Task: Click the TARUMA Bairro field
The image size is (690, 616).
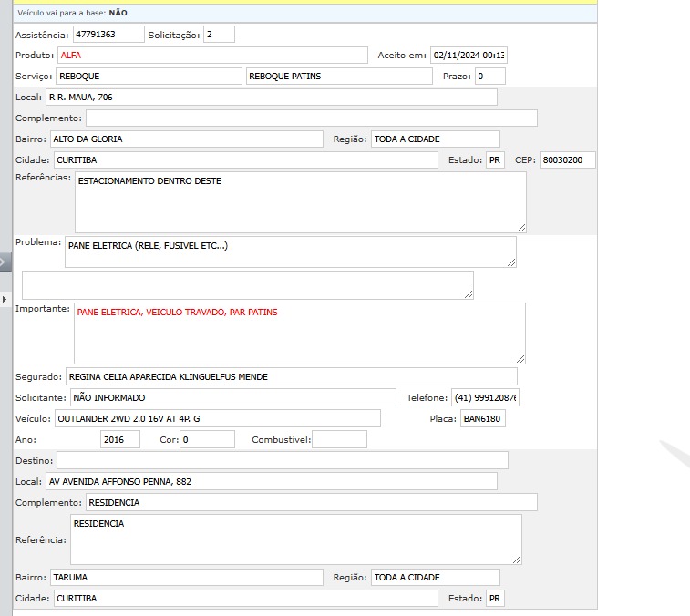Action: pyautogui.click(x=187, y=578)
